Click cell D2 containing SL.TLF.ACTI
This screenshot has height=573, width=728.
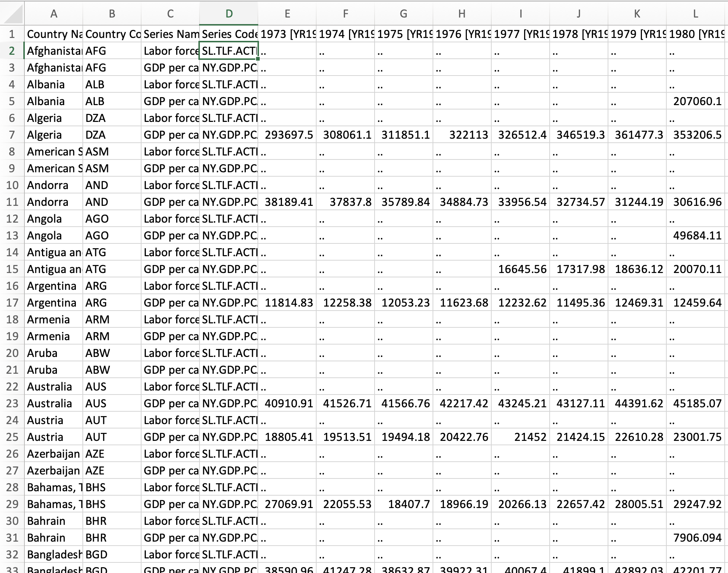(x=229, y=51)
